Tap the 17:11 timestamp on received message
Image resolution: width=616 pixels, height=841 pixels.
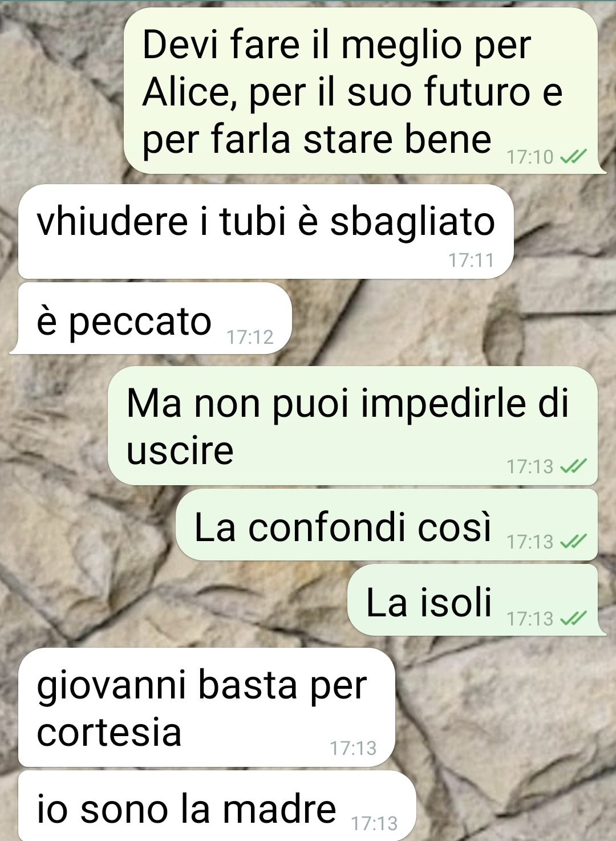tap(471, 261)
